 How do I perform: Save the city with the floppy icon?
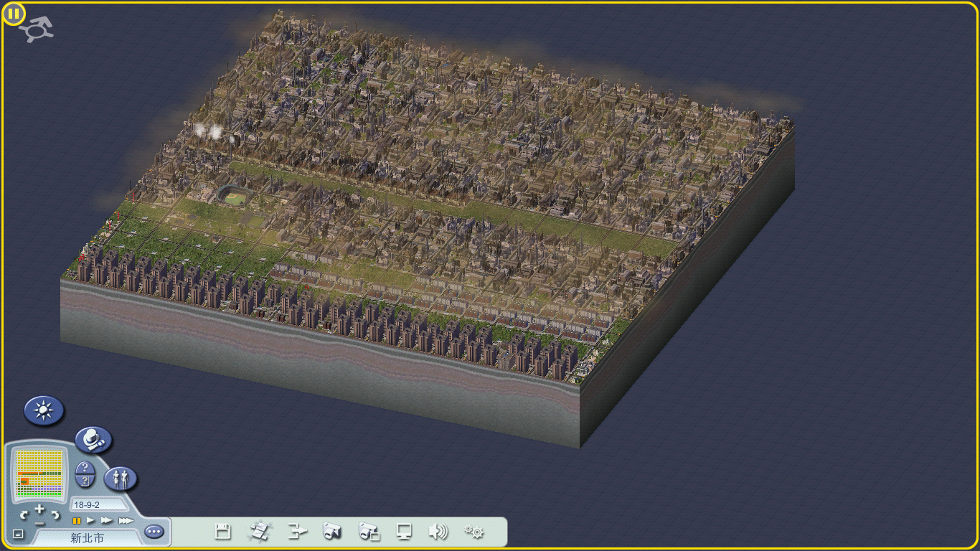pyautogui.click(x=223, y=532)
